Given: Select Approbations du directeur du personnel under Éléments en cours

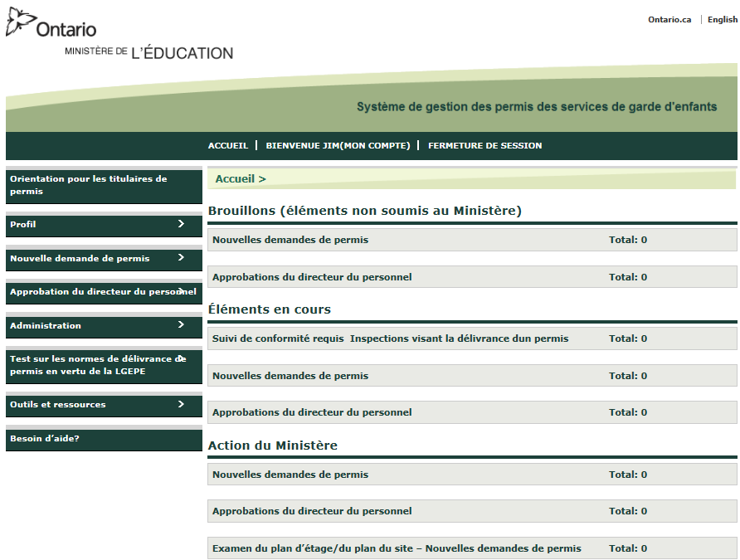Looking at the screenshot, I should coord(472,412).
